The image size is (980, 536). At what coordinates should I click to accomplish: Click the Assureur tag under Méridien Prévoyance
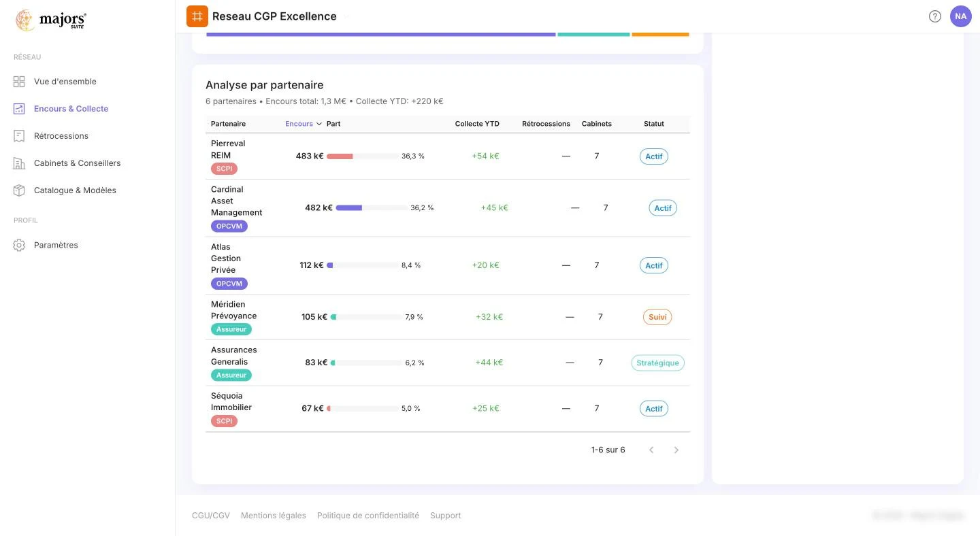pos(231,329)
